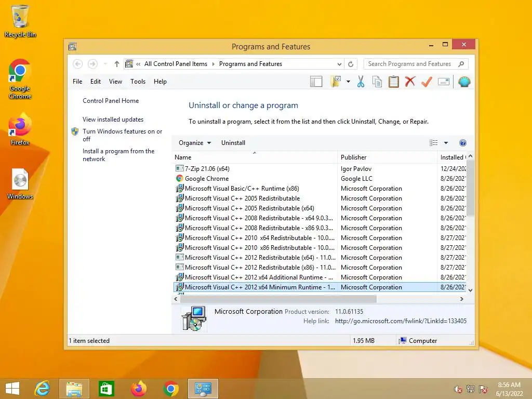532x399 pixels.
Task: Open the File menu
Action: [77, 82]
